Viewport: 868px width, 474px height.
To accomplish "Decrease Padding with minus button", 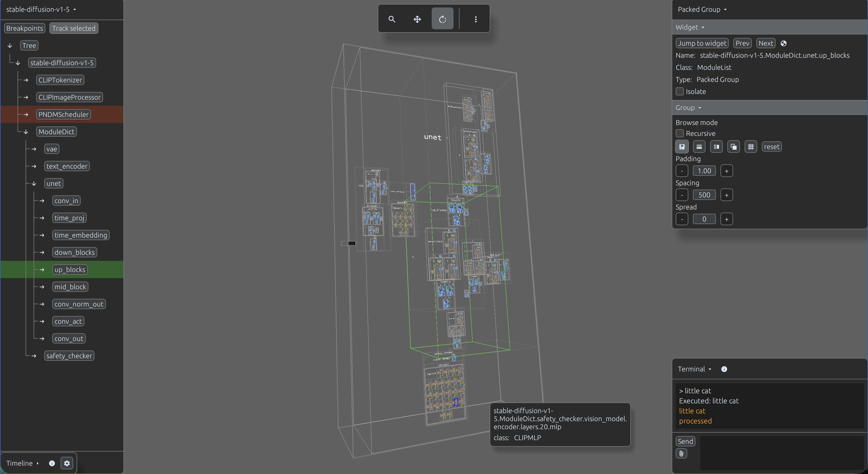I will 682,171.
